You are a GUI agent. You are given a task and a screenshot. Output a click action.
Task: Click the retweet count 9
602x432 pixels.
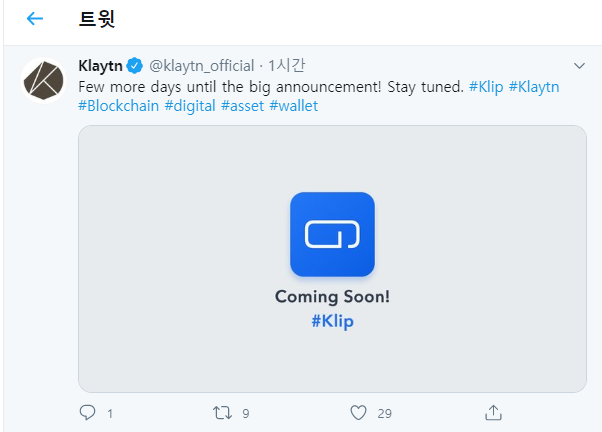[x=246, y=414]
